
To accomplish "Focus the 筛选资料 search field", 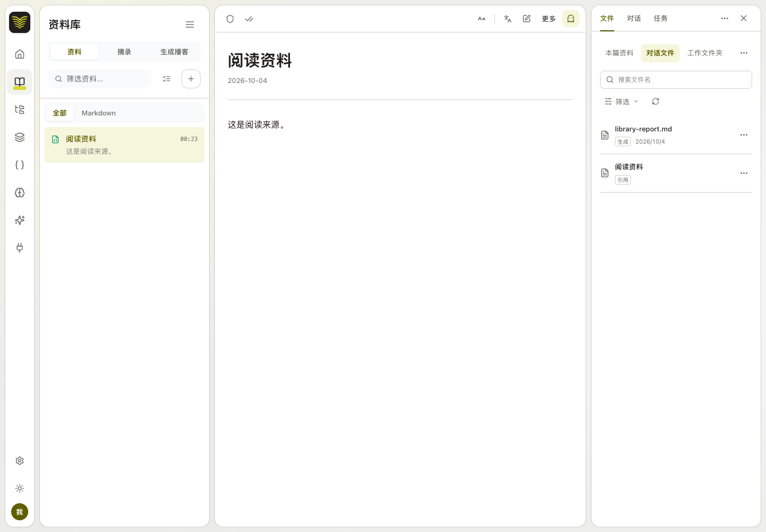I will (100, 79).
